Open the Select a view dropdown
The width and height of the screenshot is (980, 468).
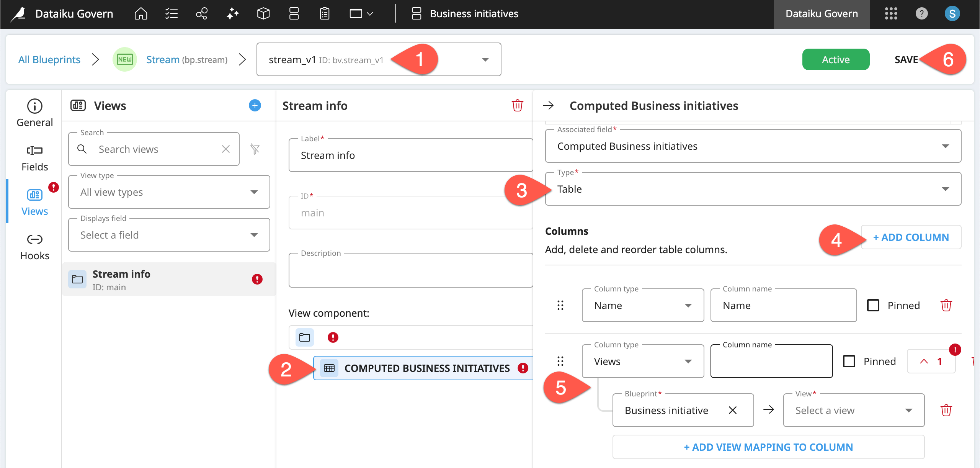[x=854, y=410]
